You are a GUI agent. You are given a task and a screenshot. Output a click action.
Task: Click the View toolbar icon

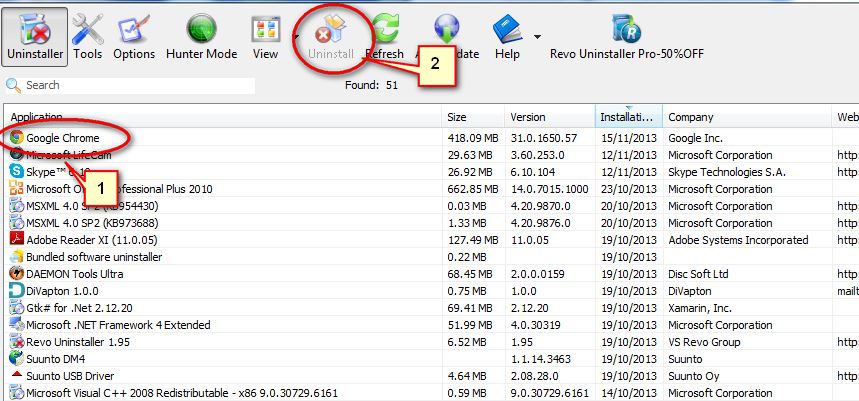265,36
